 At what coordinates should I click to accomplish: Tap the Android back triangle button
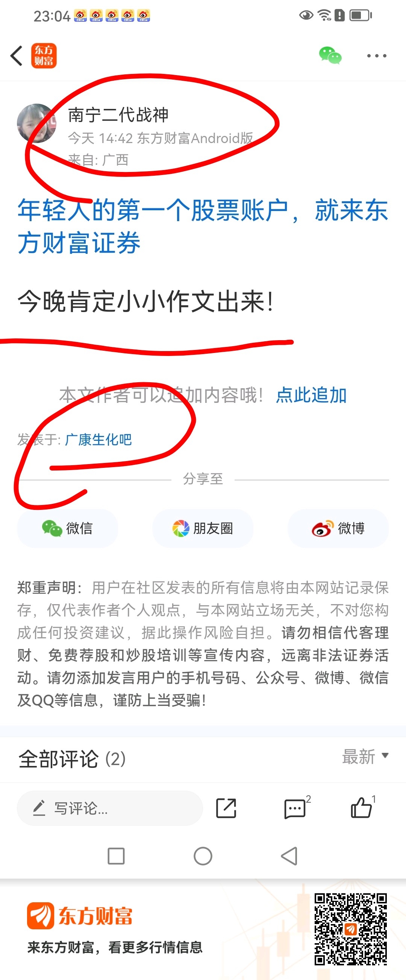tap(289, 856)
